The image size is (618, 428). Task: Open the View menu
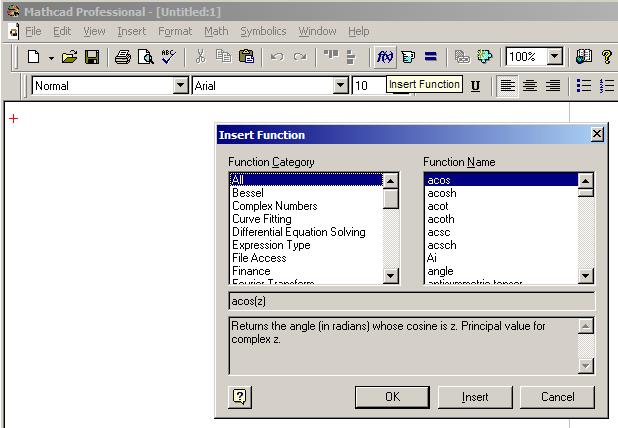point(94,32)
